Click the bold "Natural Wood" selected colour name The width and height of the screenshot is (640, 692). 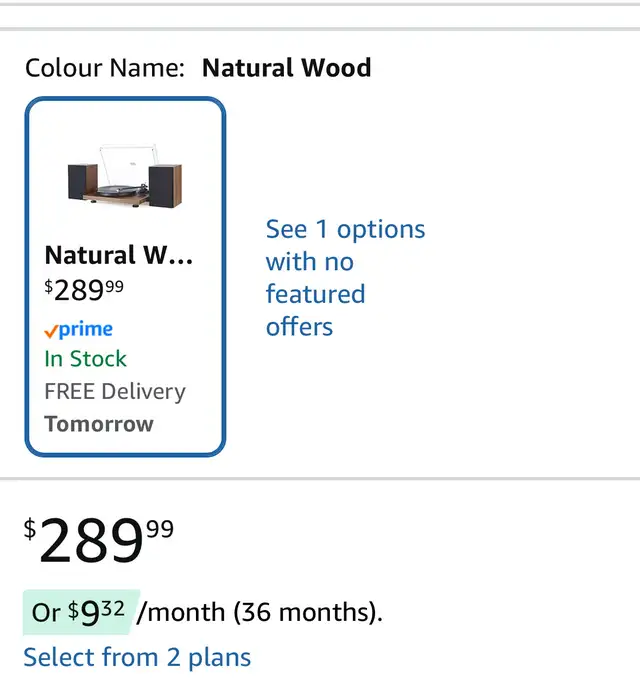(x=286, y=68)
